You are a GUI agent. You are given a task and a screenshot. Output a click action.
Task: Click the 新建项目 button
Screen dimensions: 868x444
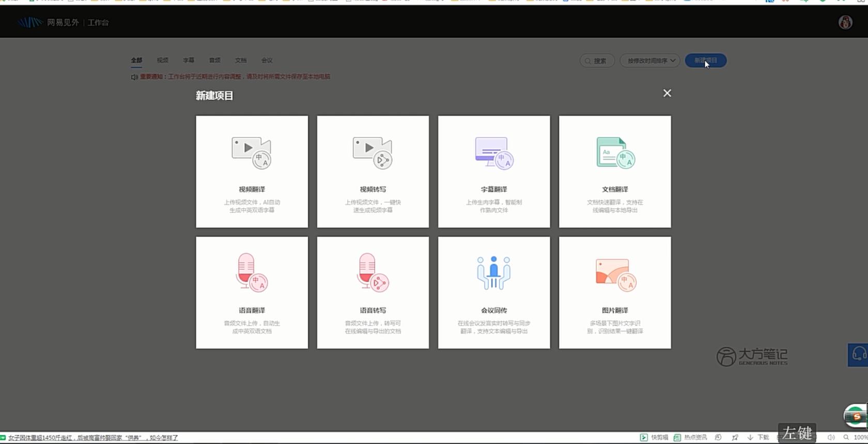pyautogui.click(x=706, y=60)
